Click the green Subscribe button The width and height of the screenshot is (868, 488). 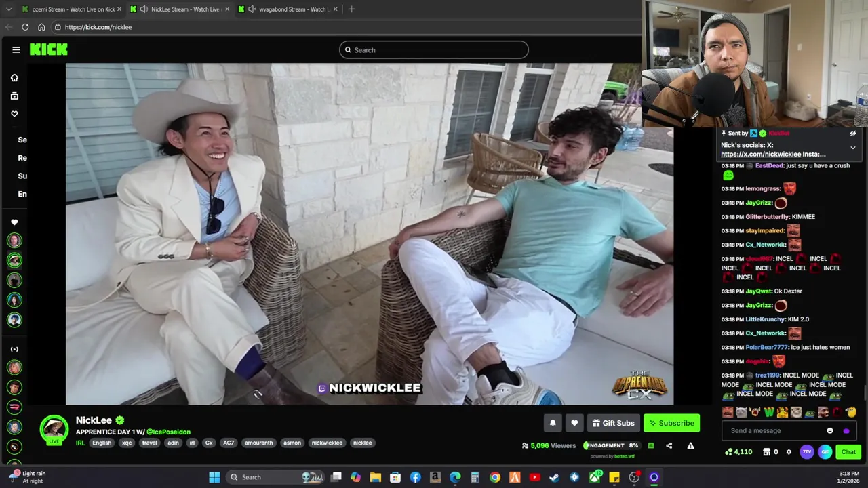[x=671, y=423]
